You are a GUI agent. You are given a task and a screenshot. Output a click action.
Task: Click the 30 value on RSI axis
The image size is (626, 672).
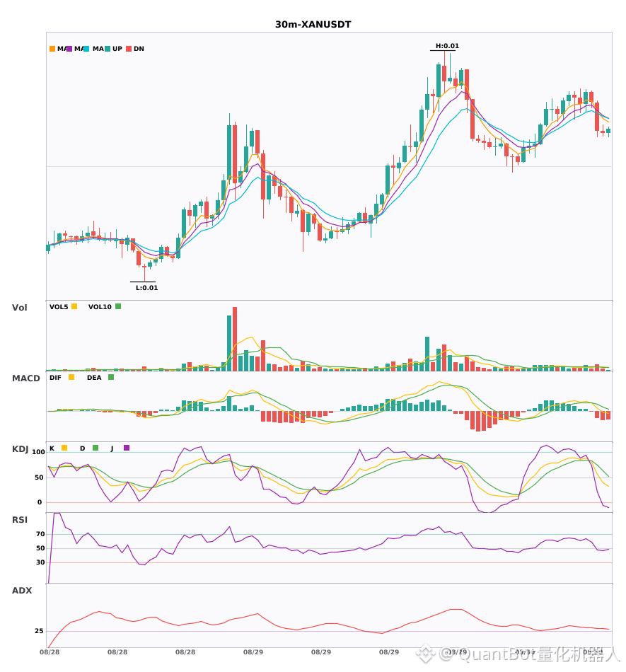pyautogui.click(x=41, y=562)
